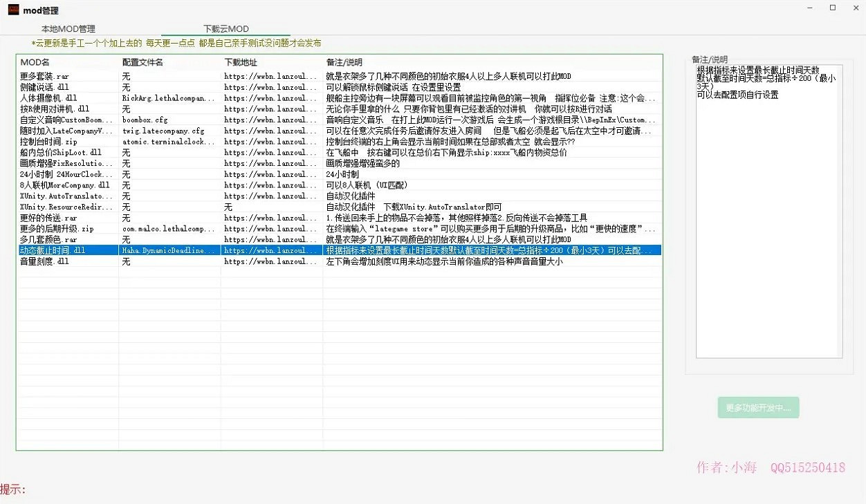
Task: Open the download link for 24小时制 24HourClock
Action: point(270,174)
